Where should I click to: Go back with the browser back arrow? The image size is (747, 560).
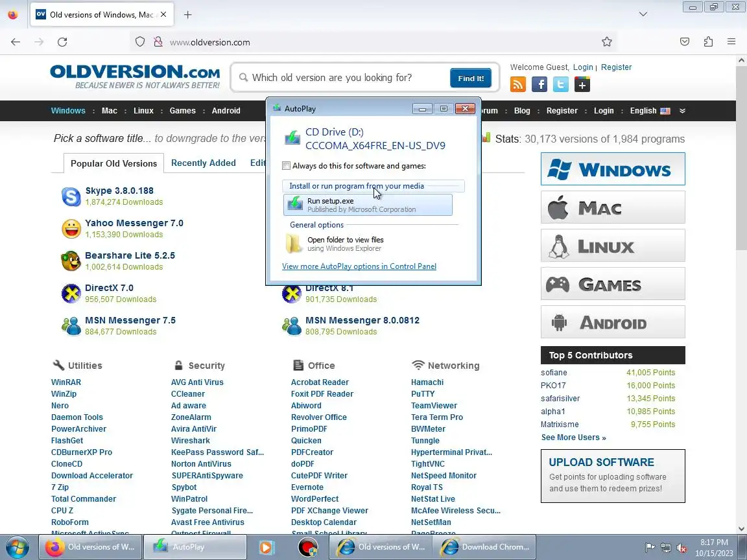pos(16,42)
